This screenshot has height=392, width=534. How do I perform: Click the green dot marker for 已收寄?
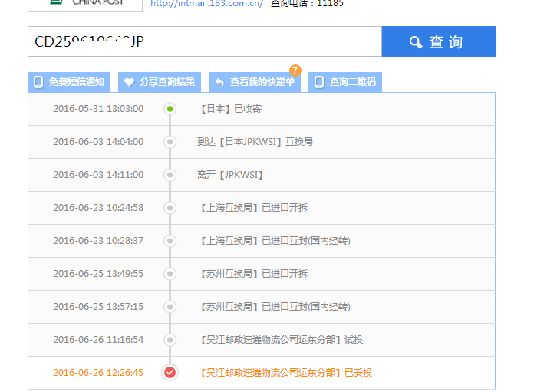170,109
